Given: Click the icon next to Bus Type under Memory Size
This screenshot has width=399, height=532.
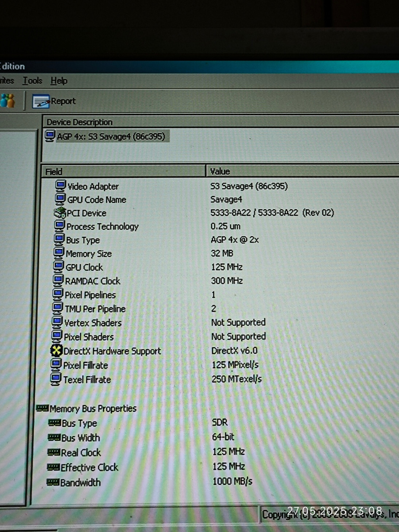Looking at the screenshot, I should pyautogui.click(x=59, y=240).
